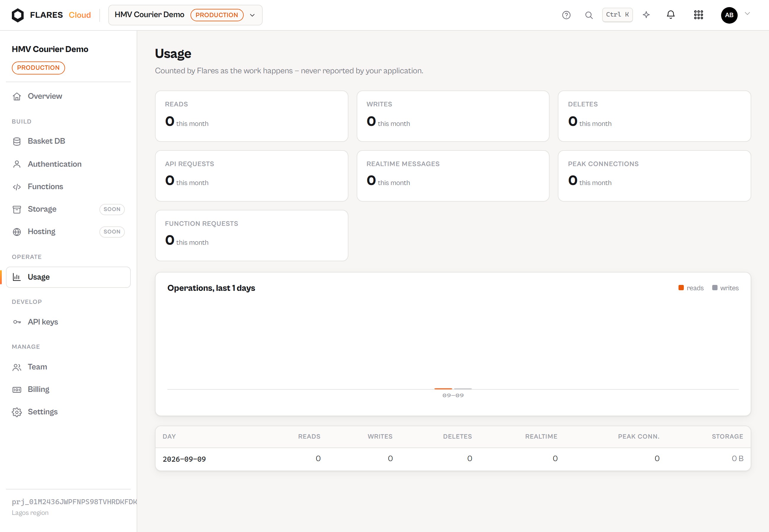The width and height of the screenshot is (769, 532).
Task: Click the Functions code-brackets icon
Action: tap(17, 187)
